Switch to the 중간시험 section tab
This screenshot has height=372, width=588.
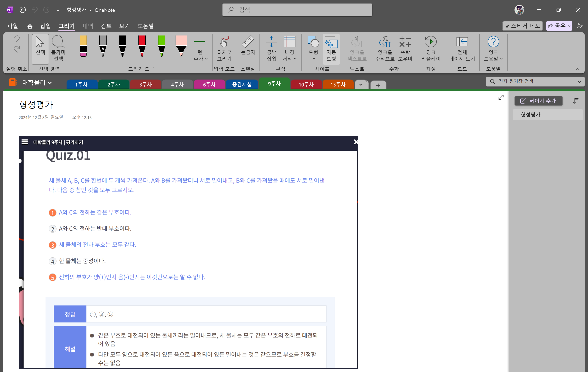tap(242, 84)
